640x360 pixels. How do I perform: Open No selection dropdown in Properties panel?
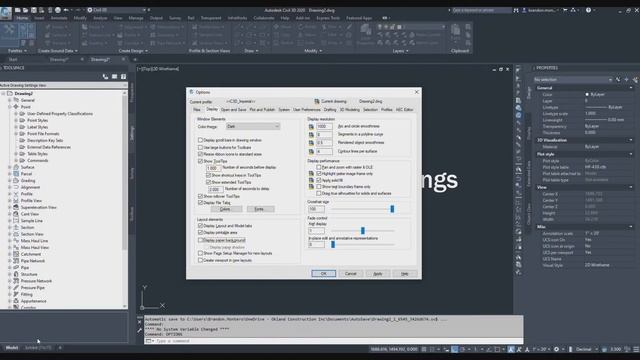click(x=573, y=80)
